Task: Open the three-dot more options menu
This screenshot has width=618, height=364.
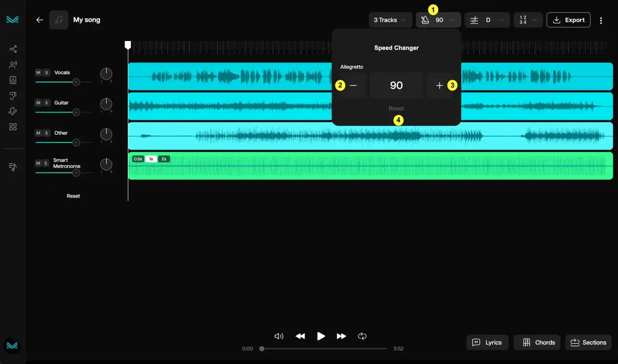Action: click(601, 20)
